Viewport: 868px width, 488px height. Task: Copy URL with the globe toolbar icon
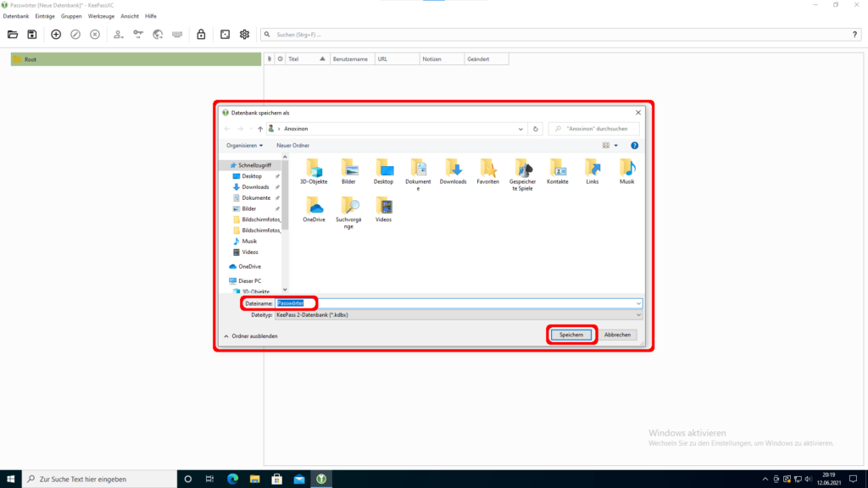coord(158,34)
